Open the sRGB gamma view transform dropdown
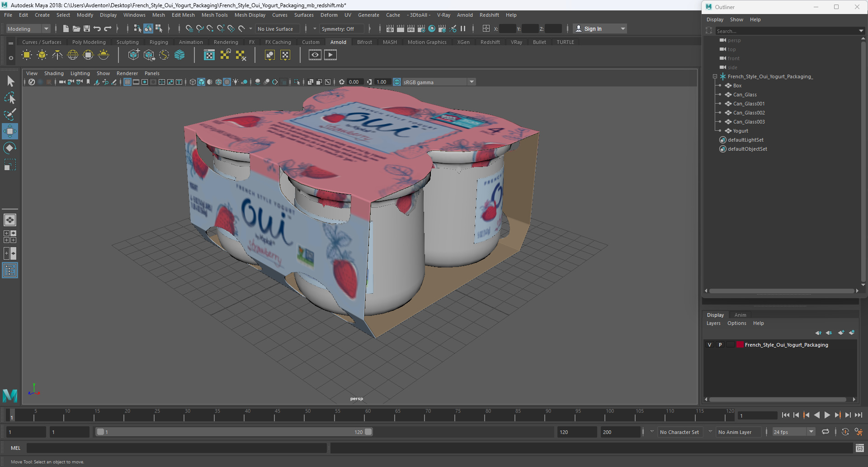 (x=439, y=82)
